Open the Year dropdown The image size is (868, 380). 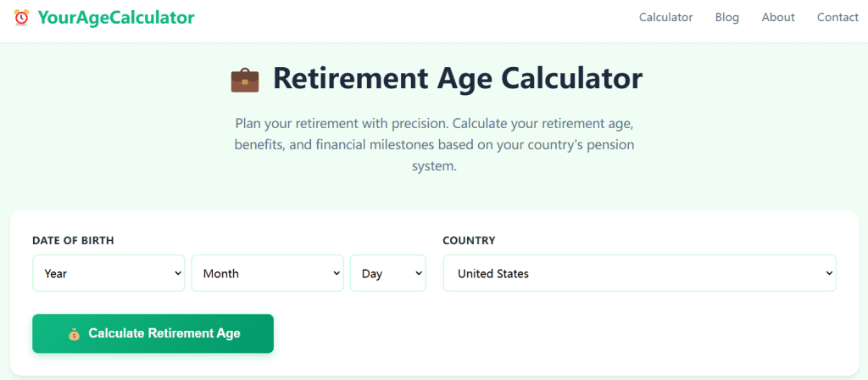(102, 273)
